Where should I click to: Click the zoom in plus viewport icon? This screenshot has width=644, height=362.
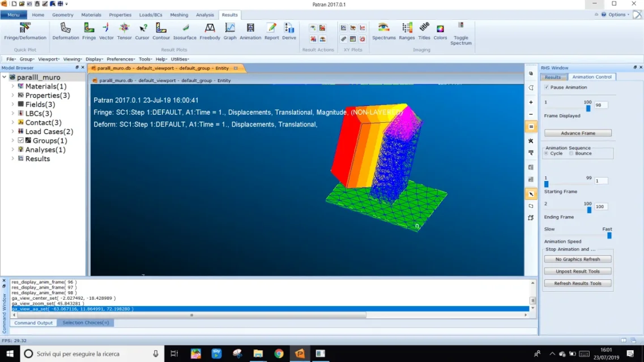531,102
